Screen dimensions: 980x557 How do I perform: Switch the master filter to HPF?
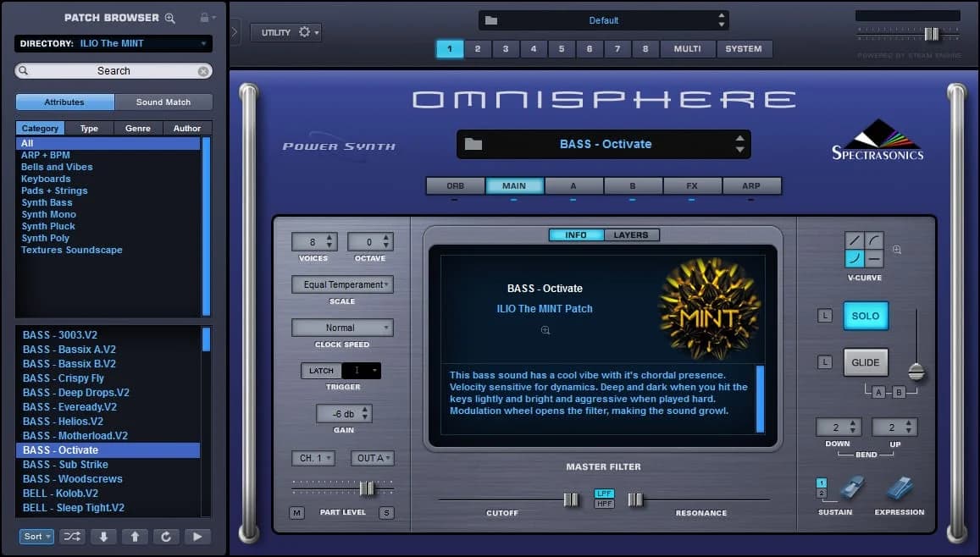coord(605,505)
